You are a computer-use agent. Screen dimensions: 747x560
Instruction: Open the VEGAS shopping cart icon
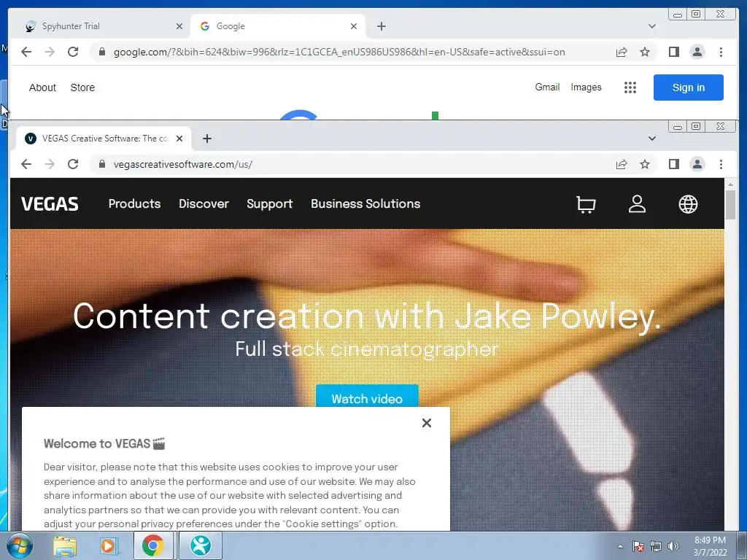(586, 204)
